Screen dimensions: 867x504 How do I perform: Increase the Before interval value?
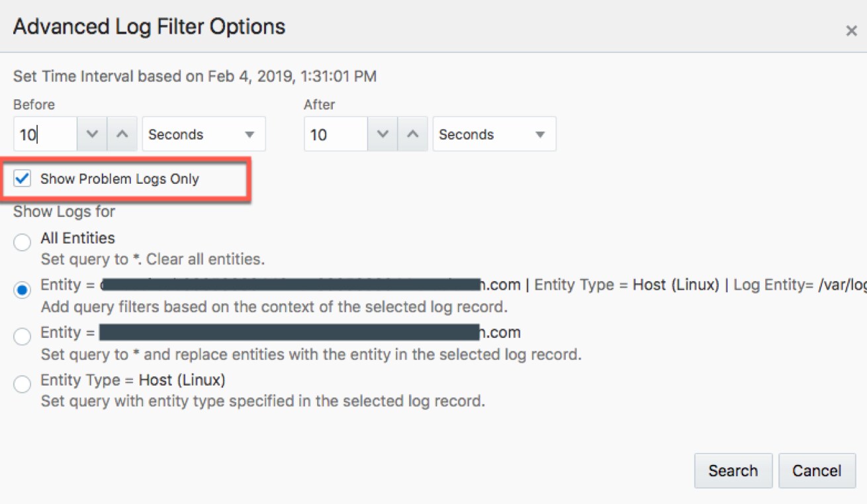coord(122,134)
